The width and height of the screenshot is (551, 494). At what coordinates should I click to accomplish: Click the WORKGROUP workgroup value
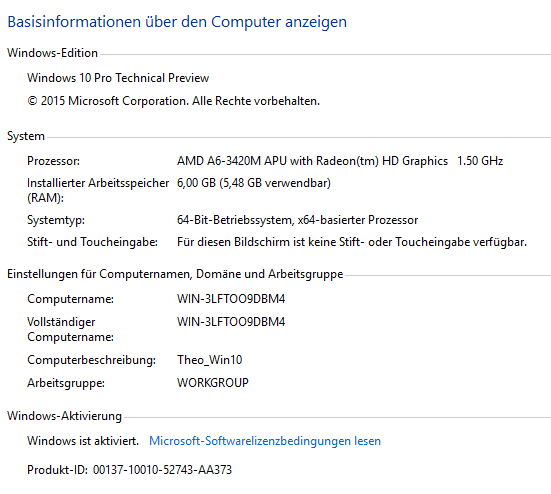[x=213, y=383]
